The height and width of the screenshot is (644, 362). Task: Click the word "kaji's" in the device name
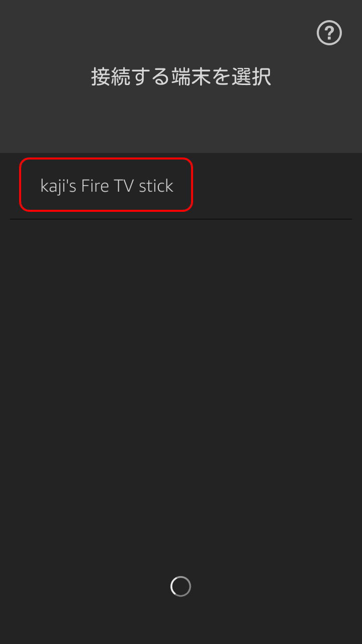[x=58, y=186]
